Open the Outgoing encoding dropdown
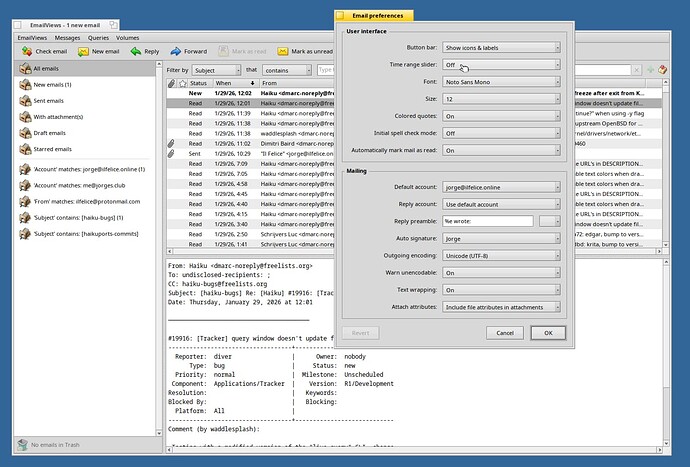Image resolution: width=690 pixels, height=467 pixels. [501, 256]
